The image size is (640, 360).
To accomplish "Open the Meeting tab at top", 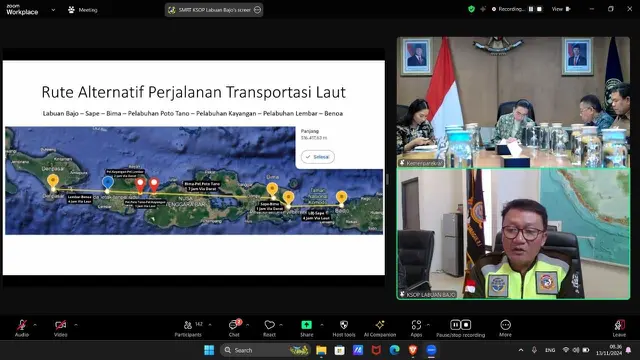I will tap(82, 10).
